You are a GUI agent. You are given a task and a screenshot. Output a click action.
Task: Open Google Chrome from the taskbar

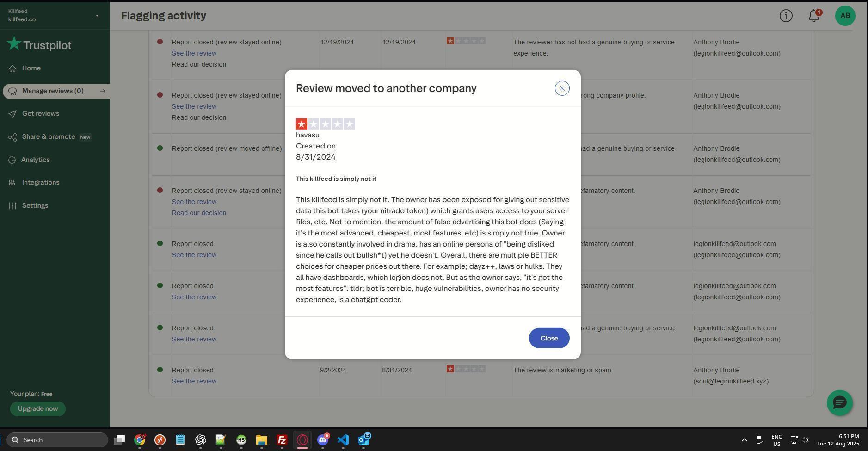(x=140, y=440)
